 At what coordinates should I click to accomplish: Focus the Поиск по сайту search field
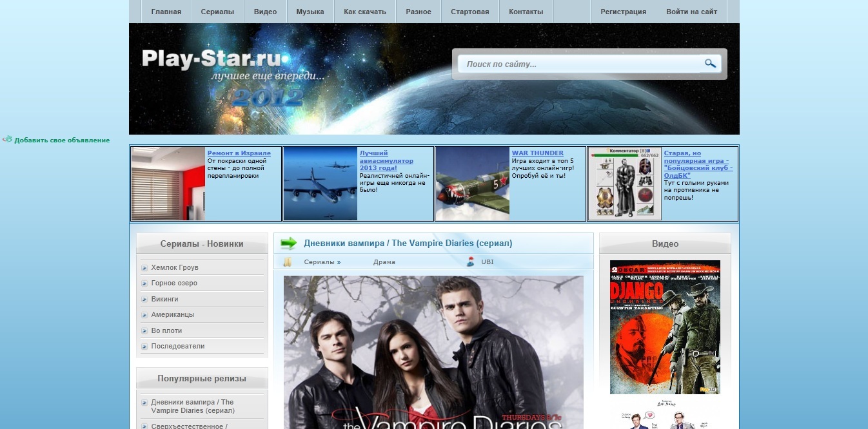[580, 64]
